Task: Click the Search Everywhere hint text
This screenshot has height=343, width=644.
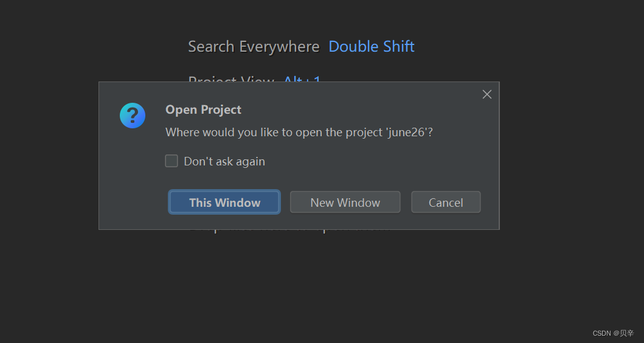Action: 254,46
